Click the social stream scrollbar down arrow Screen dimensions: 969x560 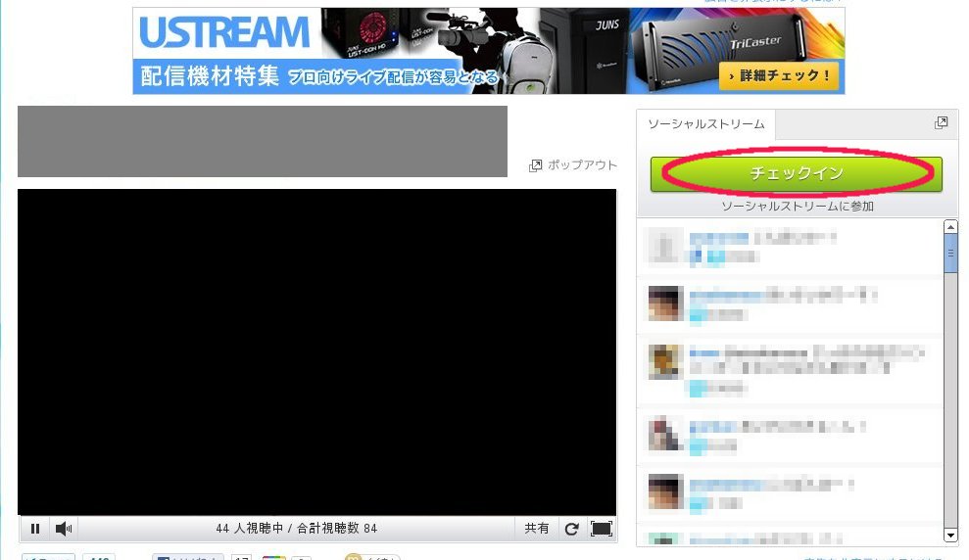[950, 535]
